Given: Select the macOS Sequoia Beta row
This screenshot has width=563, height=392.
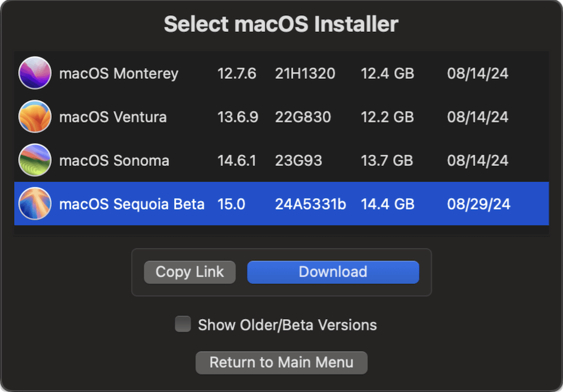Looking at the screenshot, I should tap(281, 204).
